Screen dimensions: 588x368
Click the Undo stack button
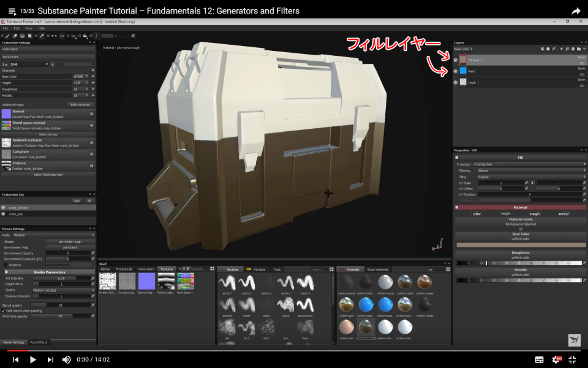pos(48,49)
